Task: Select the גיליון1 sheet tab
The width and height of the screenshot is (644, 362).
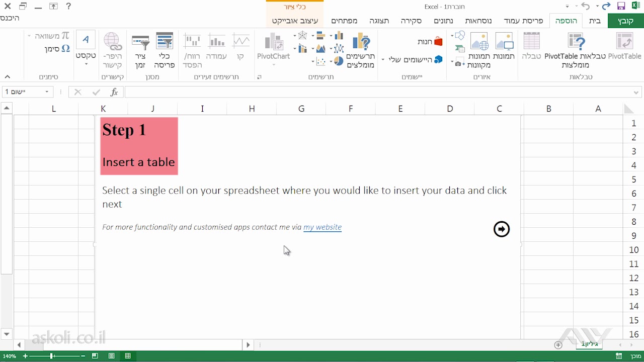Action: (589, 344)
